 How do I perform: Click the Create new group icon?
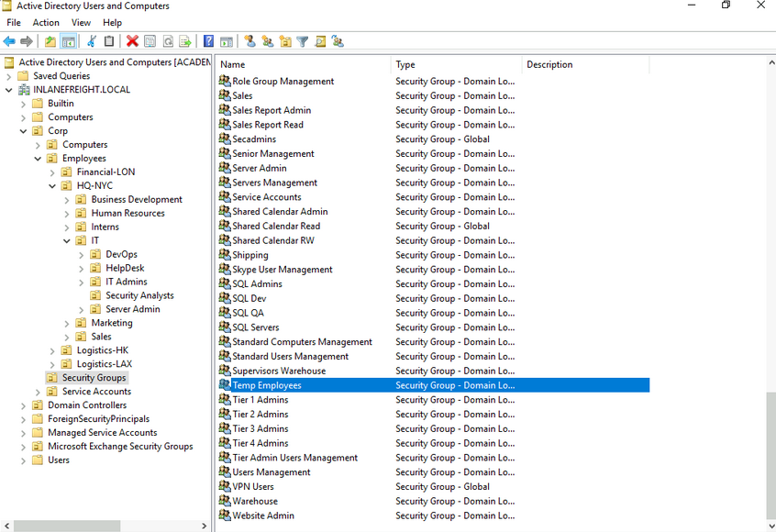point(267,41)
